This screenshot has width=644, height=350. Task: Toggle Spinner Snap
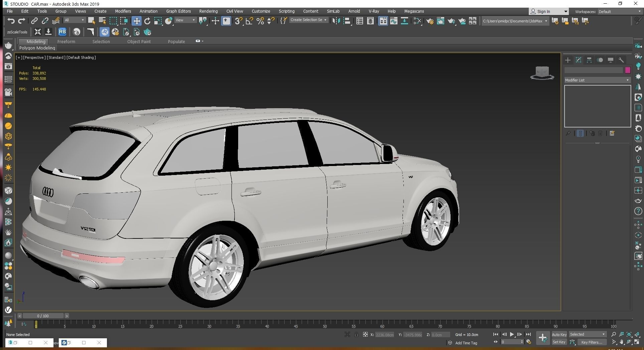click(271, 21)
